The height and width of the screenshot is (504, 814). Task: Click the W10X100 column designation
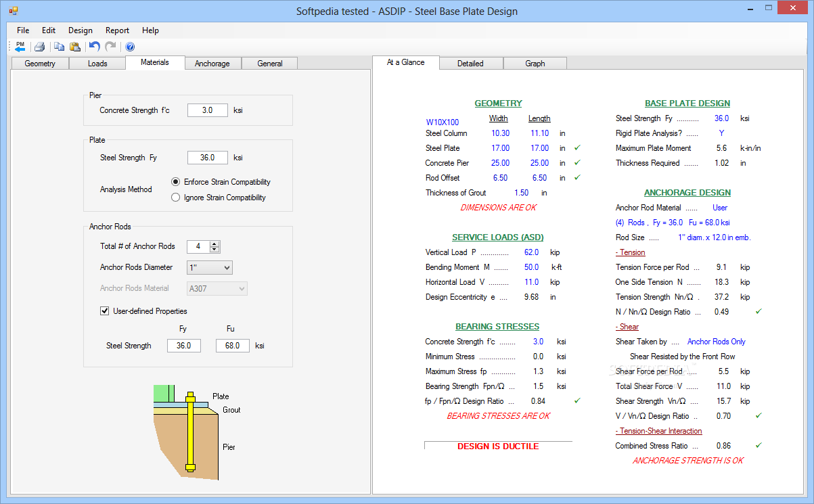[x=443, y=122]
